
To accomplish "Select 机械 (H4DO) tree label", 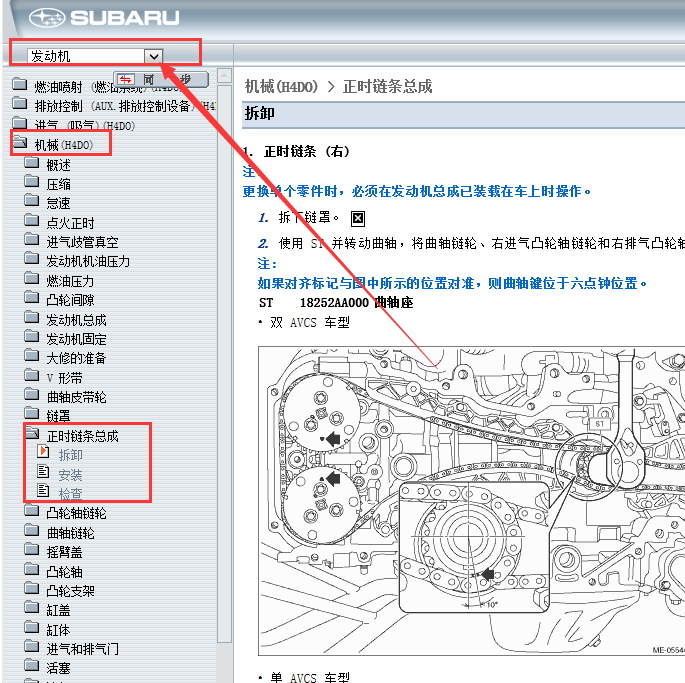I will [x=64, y=145].
